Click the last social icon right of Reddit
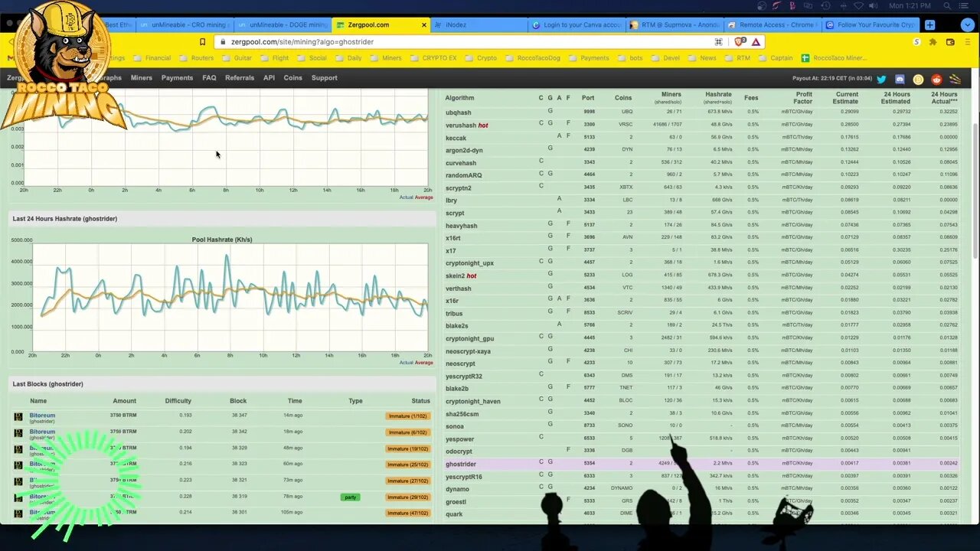This screenshot has height=551, width=980. pos(955,79)
